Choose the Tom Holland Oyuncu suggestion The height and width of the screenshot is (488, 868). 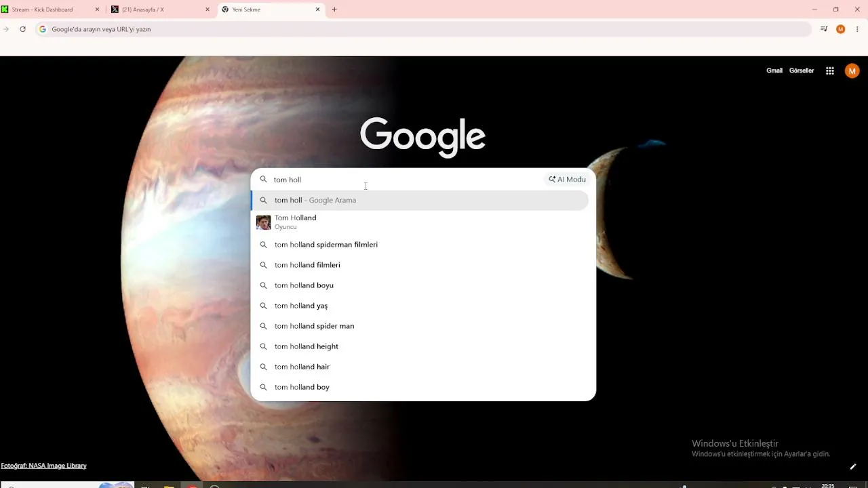coord(420,222)
